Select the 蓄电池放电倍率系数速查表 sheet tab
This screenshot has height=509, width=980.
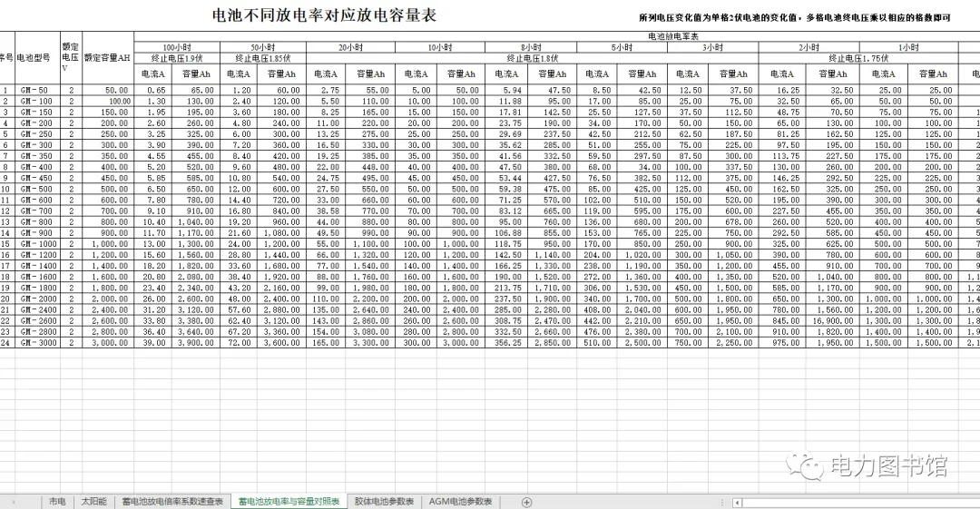(x=172, y=502)
